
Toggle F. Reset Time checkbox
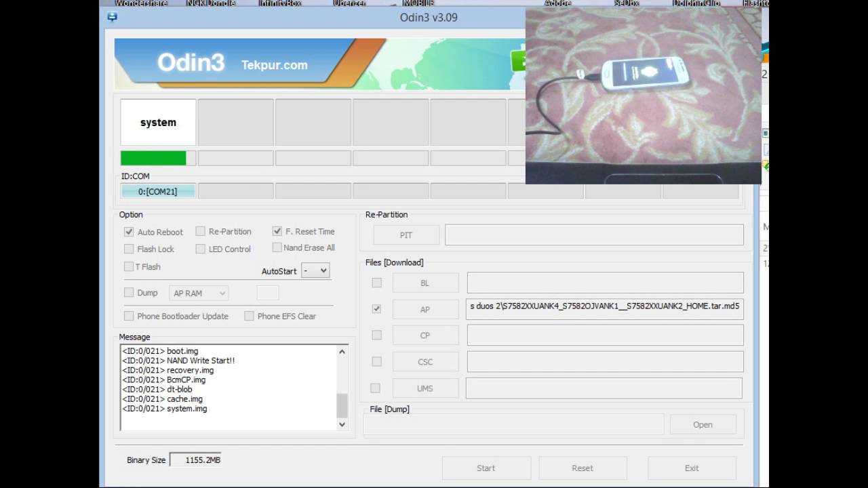(x=277, y=231)
